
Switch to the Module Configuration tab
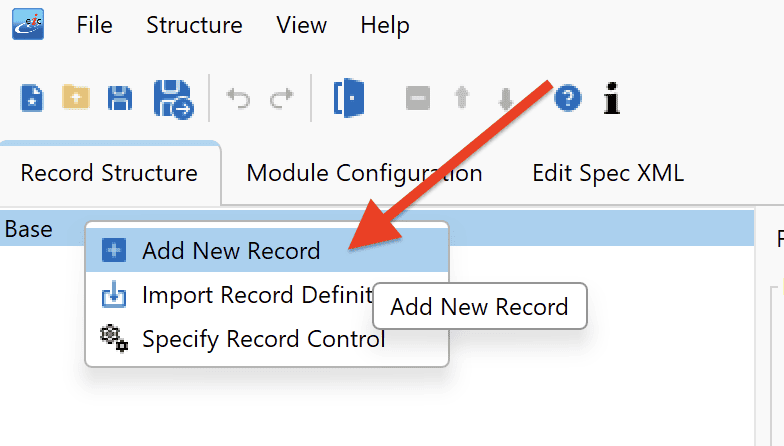(364, 174)
